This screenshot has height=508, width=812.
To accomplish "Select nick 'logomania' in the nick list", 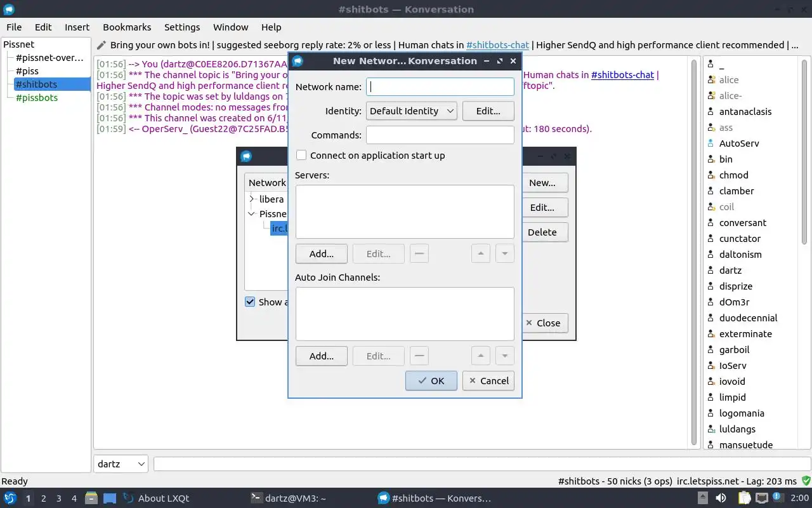I will click(742, 413).
